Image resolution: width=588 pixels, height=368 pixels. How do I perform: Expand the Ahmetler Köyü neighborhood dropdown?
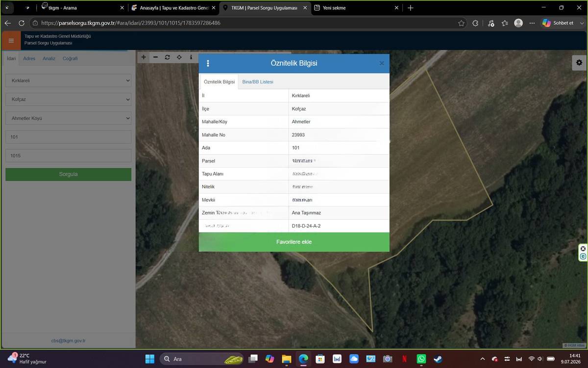pos(69,118)
